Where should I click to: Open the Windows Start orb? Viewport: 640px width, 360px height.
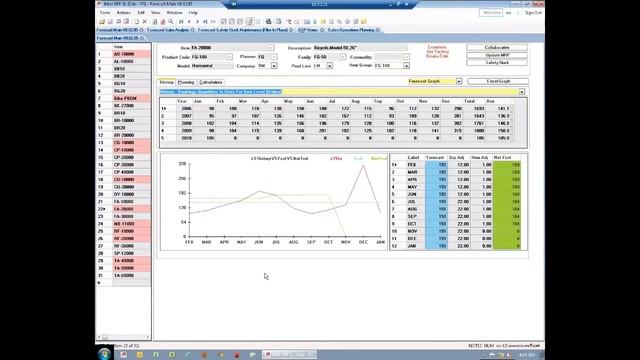point(104,354)
